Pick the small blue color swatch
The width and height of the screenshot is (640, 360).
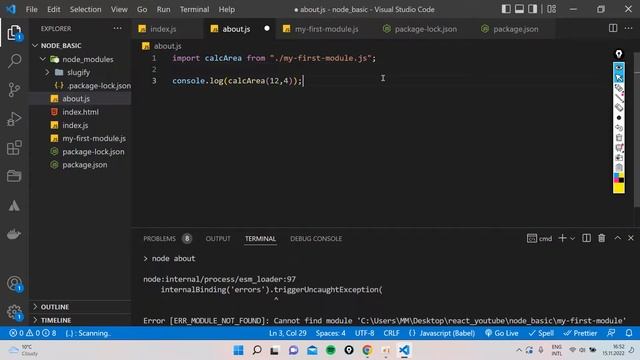(x=616, y=176)
